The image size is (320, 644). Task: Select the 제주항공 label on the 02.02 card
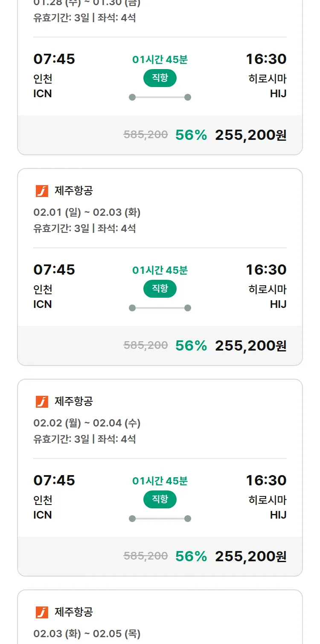(x=73, y=401)
